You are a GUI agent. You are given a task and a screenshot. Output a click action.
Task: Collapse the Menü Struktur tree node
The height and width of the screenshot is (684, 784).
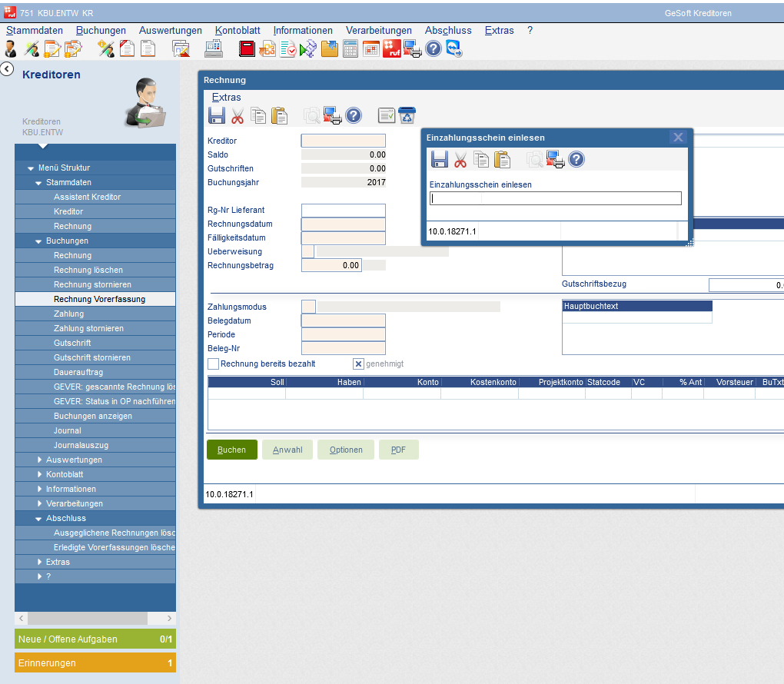pyautogui.click(x=31, y=168)
